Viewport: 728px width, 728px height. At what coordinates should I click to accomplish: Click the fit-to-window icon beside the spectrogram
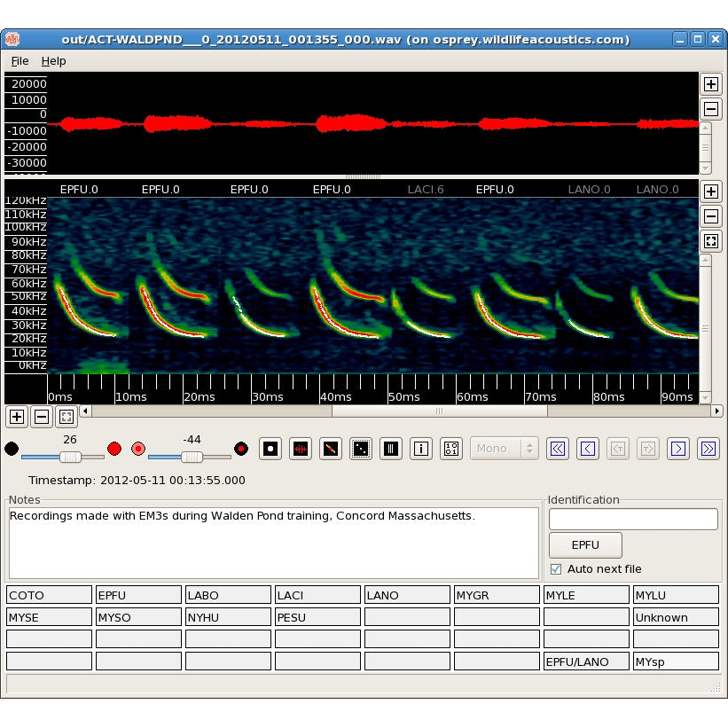tap(710, 240)
